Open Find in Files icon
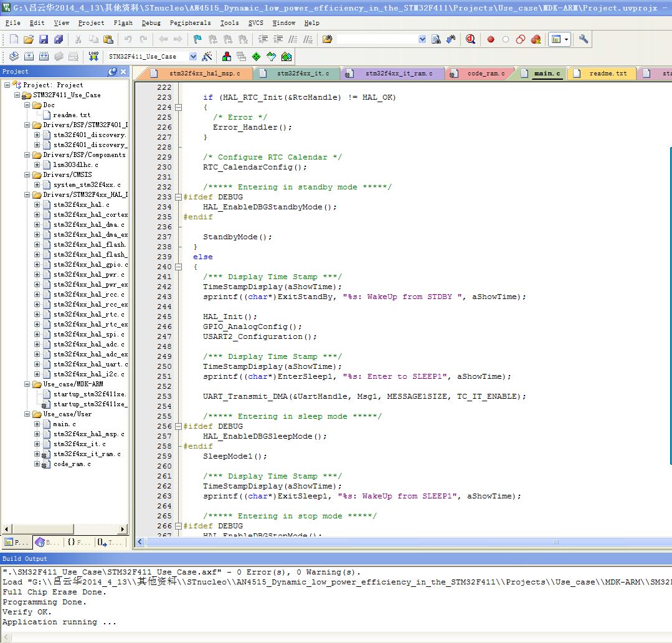The image size is (672, 643). click(x=328, y=39)
